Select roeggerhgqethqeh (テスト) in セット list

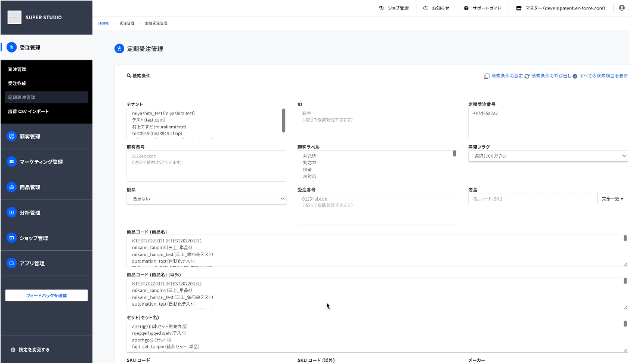pos(159,333)
